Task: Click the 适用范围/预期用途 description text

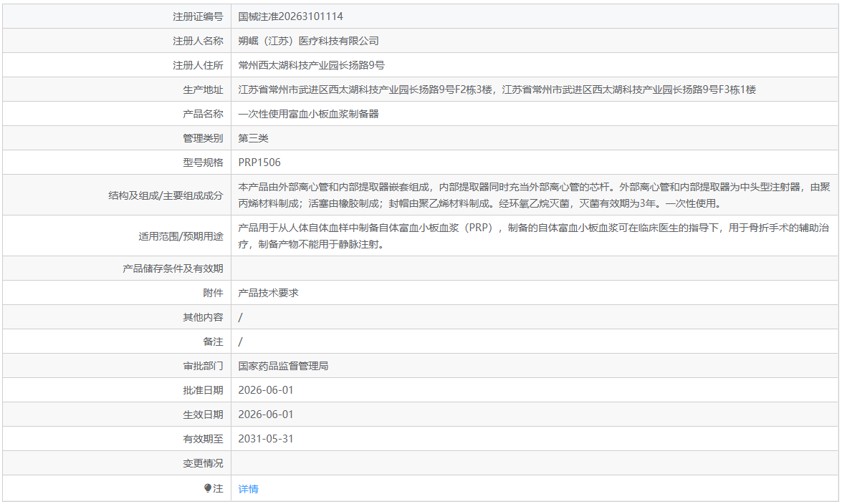Action: coord(535,236)
